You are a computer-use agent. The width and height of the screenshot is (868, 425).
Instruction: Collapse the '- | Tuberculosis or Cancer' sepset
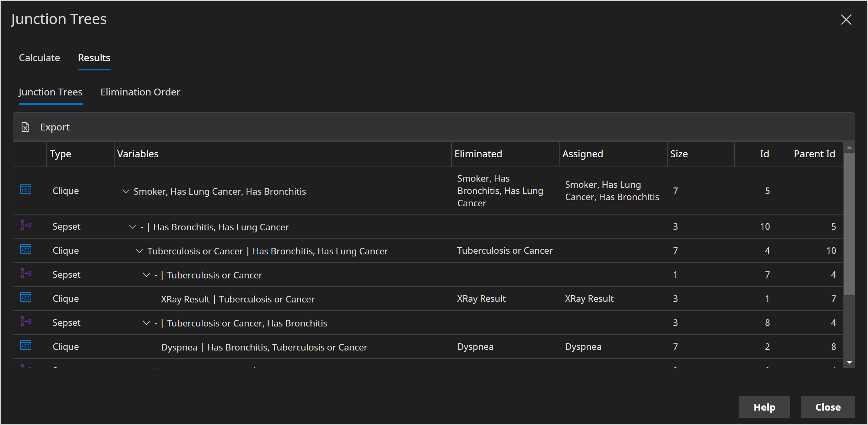[x=146, y=275]
